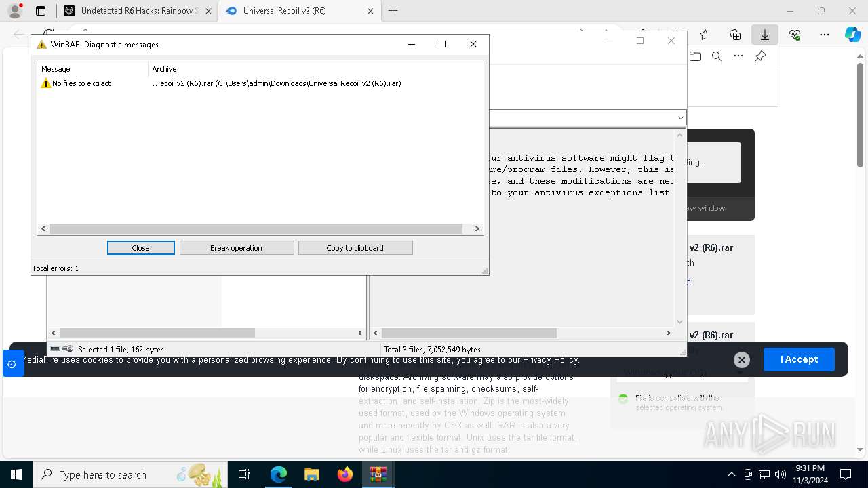
Task: Pin the Downloads panel
Action: pyautogui.click(x=760, y=56)
